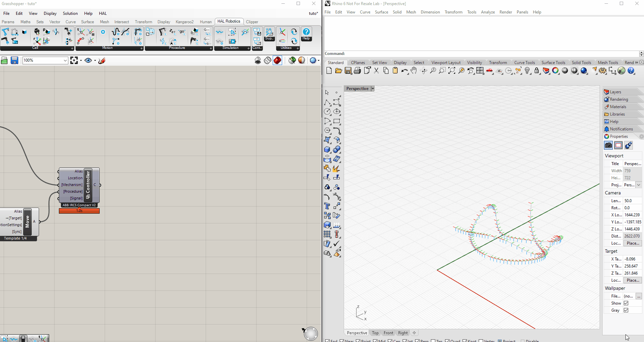Click the lock padlock icon in Rhino toolbar

click(x=537, y=70)
